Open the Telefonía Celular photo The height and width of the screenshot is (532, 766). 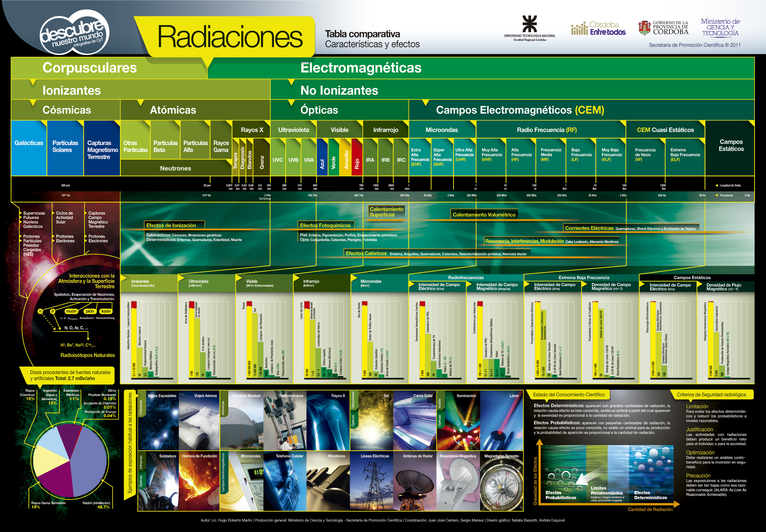click(x=285, y=481)
